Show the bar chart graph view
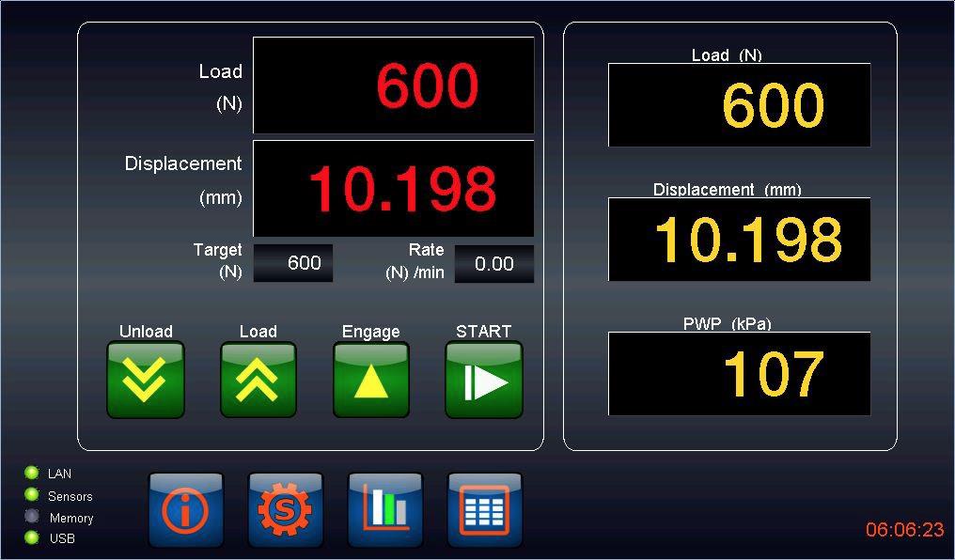Viewport: 955px width, 560px height. tap(385, 509)
